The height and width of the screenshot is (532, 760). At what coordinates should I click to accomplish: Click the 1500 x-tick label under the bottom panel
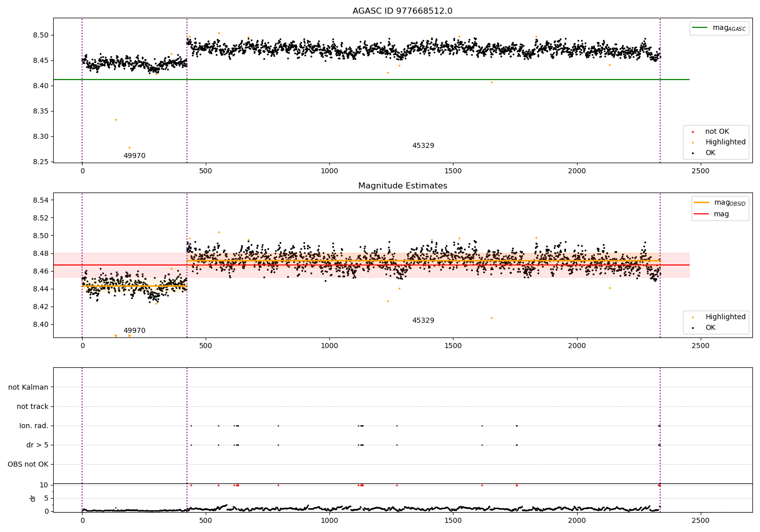pyautogui.click(x=453, y=520)
